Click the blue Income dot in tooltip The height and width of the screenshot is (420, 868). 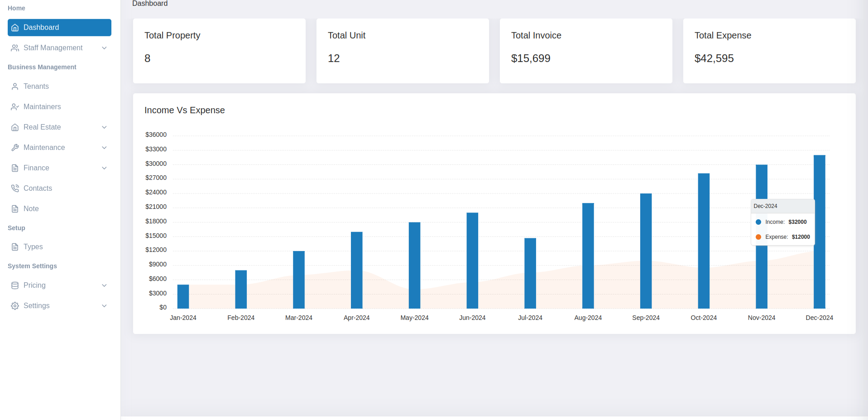[758, 222]
